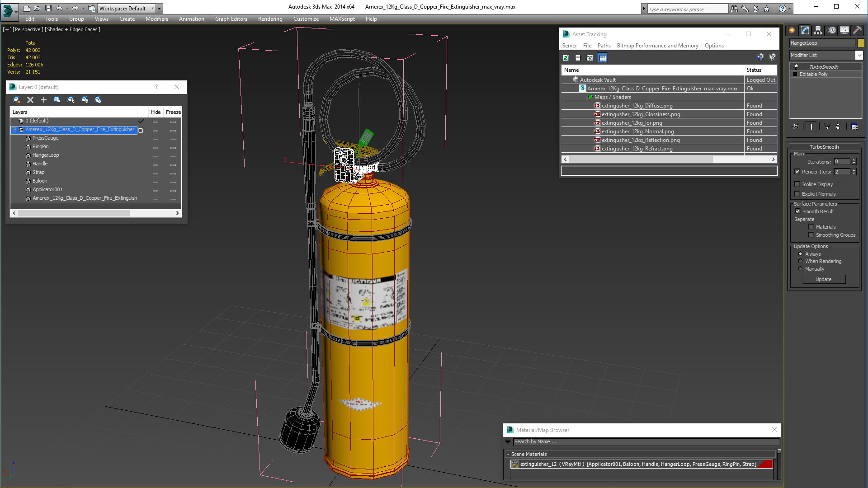The image size is (868, 488).
Task: Open Asset Tracking Paths menu
Action: tap(604, 46)
